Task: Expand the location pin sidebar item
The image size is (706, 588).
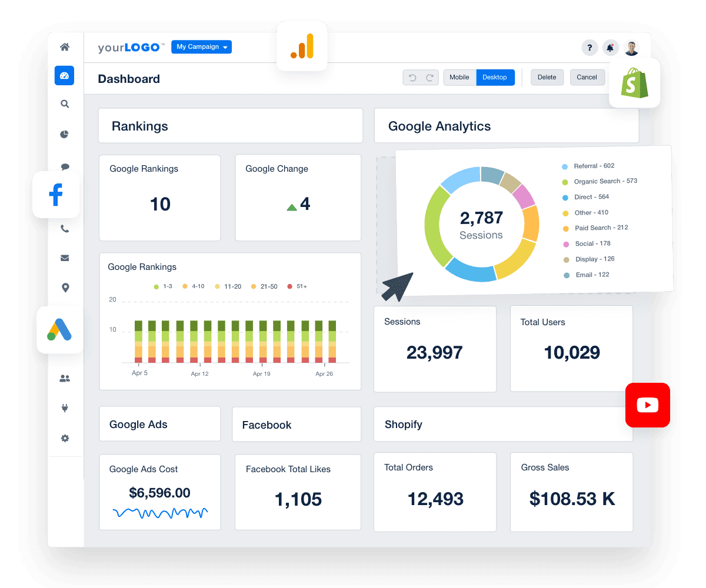Action: tap(64, 288)
